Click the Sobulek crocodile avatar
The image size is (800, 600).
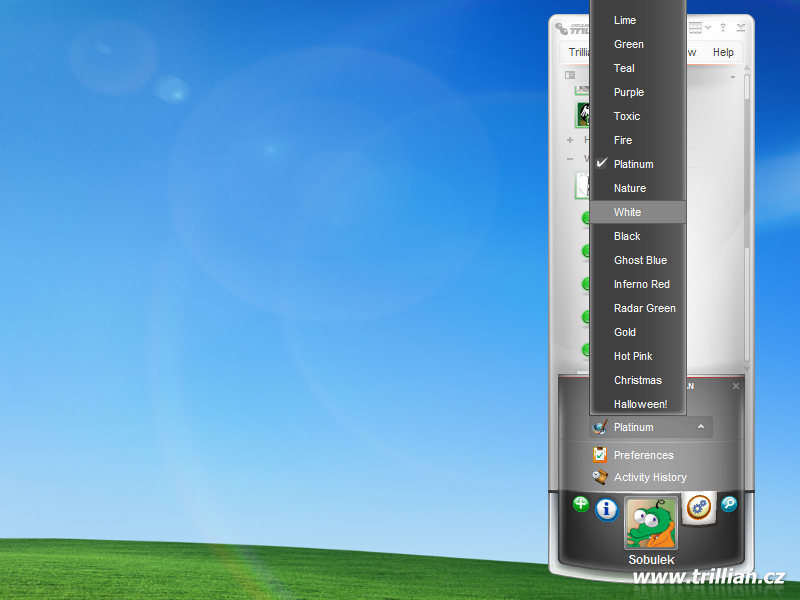(651, 523)
